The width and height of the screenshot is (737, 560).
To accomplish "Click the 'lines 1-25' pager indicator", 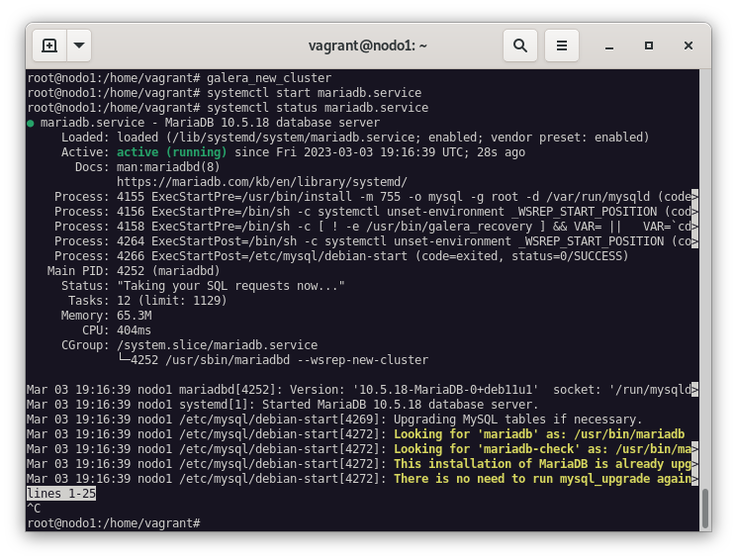I will pos(61,493).
